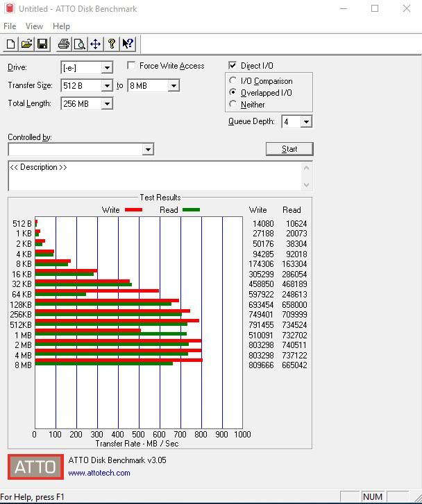Viewport: 422px width, 504px height.
Task: Open the Help menu
Action: click(x=61, y=26)
